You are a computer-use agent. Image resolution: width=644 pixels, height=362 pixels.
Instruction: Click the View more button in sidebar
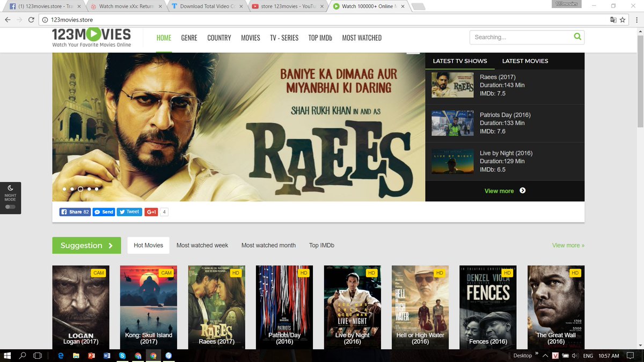(x=499, y=191)
